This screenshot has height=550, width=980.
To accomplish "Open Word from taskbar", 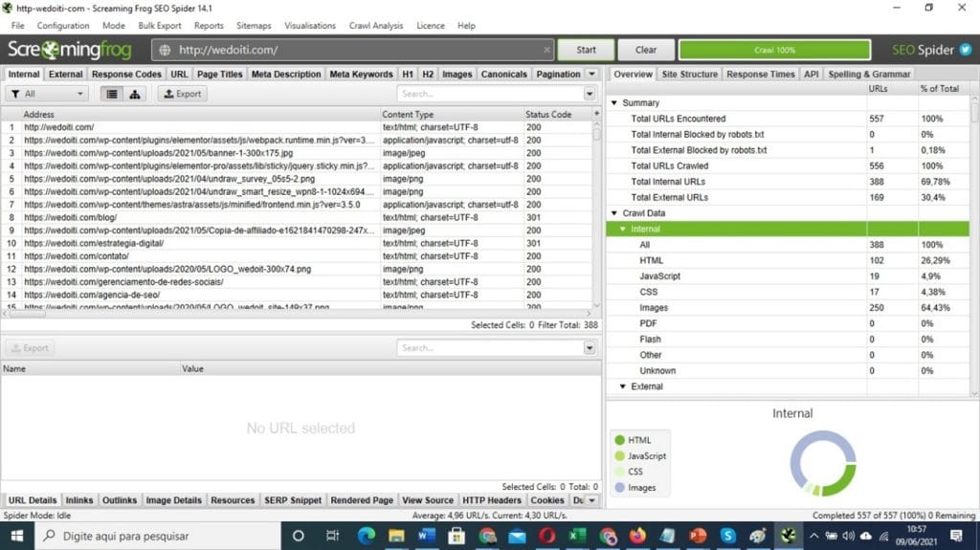I will (426, 536).
